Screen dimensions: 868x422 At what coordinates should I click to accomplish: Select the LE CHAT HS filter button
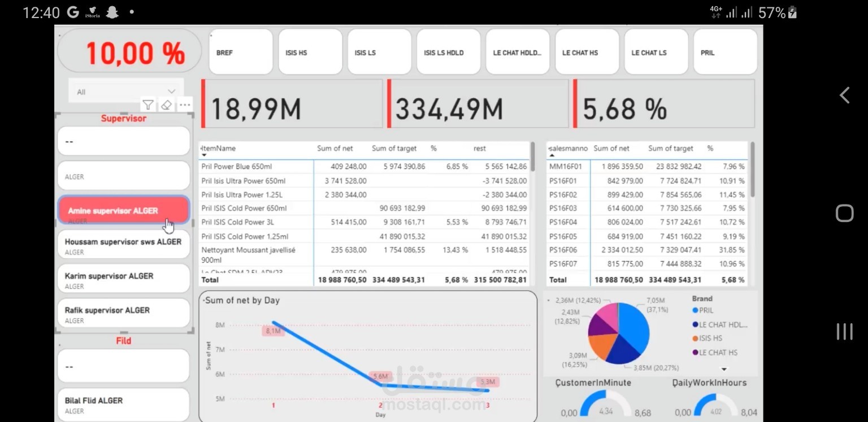pos(587,52)
